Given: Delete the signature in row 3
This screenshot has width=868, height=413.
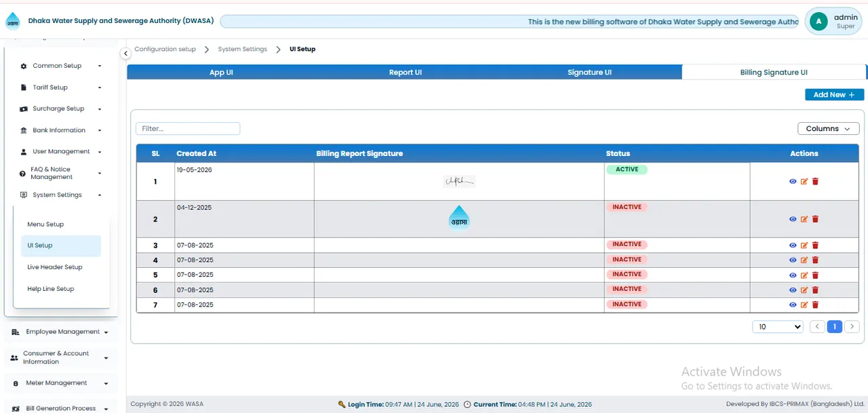Looking at the screenshot, I should 815,245.
